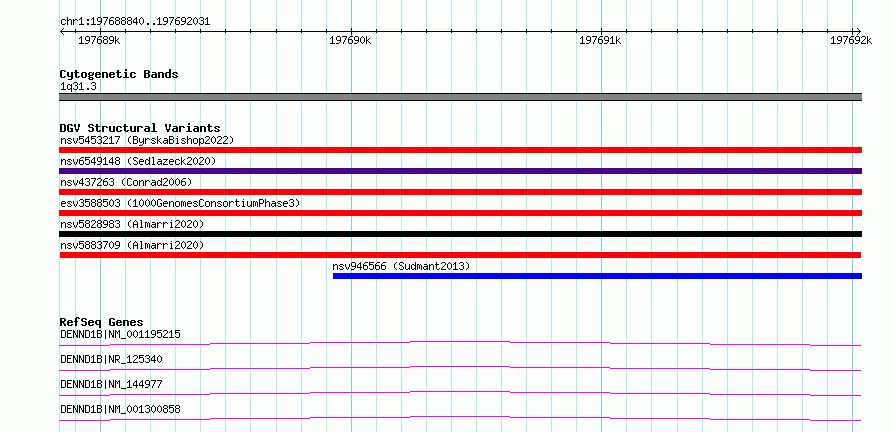Viewport: 890px width, 432px height.
Task: Click the red bar under nsv5883709
Action: click(x=460, y=255)
